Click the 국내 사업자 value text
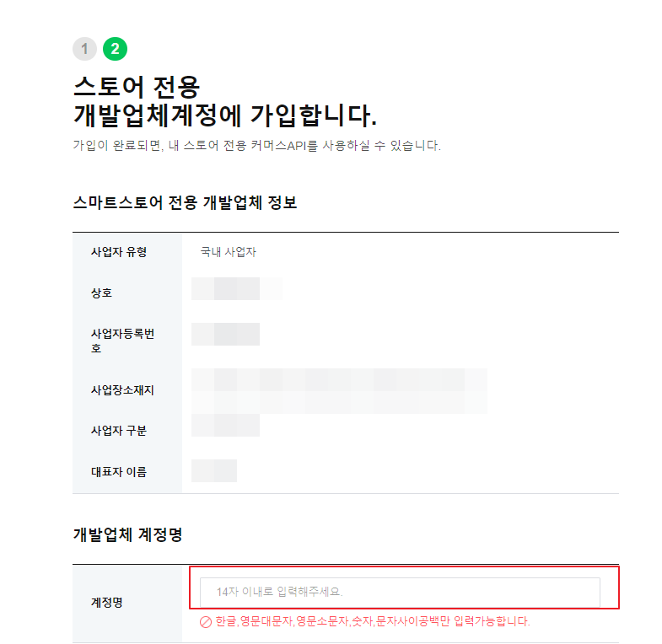 pyautogui.click(x=228, y=252)
